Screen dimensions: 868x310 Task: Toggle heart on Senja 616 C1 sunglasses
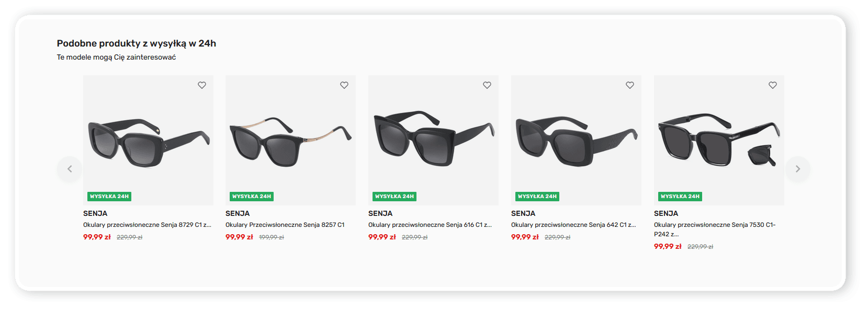click(487, 85)
